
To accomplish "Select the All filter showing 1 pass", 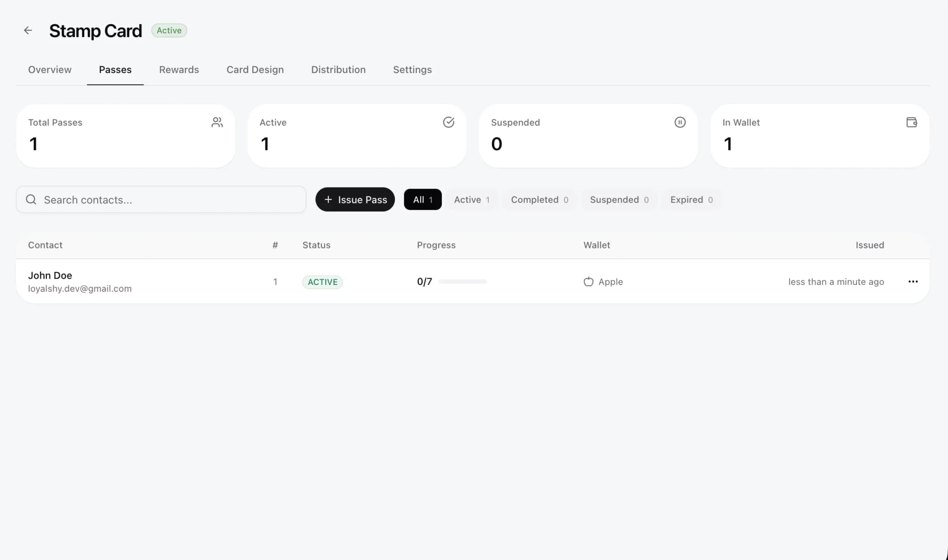I will [x=422, y=200].
